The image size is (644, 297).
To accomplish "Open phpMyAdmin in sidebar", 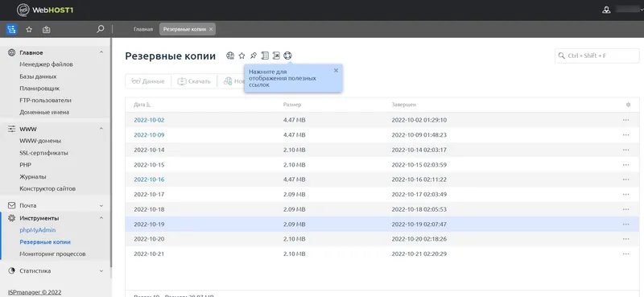I will (37, 230).
